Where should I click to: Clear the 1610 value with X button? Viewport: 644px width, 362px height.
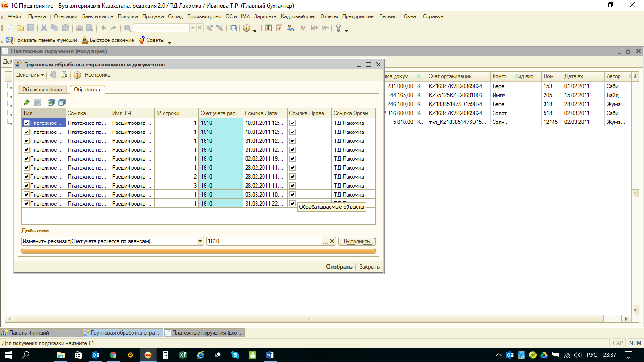(x=332, y=241)
